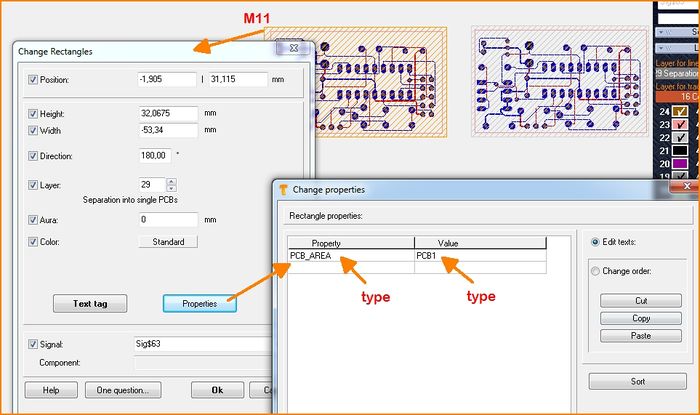
Task: Toggle the Aura checkbox
Action: (x=33, y=219)
